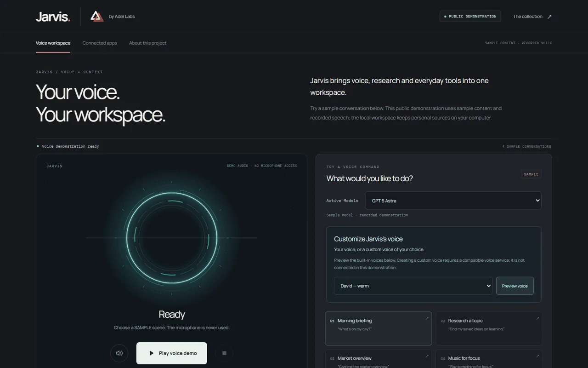Open the by Adel Labs link
This screenshot has width=588, height=368.
[x=122, y=17]
